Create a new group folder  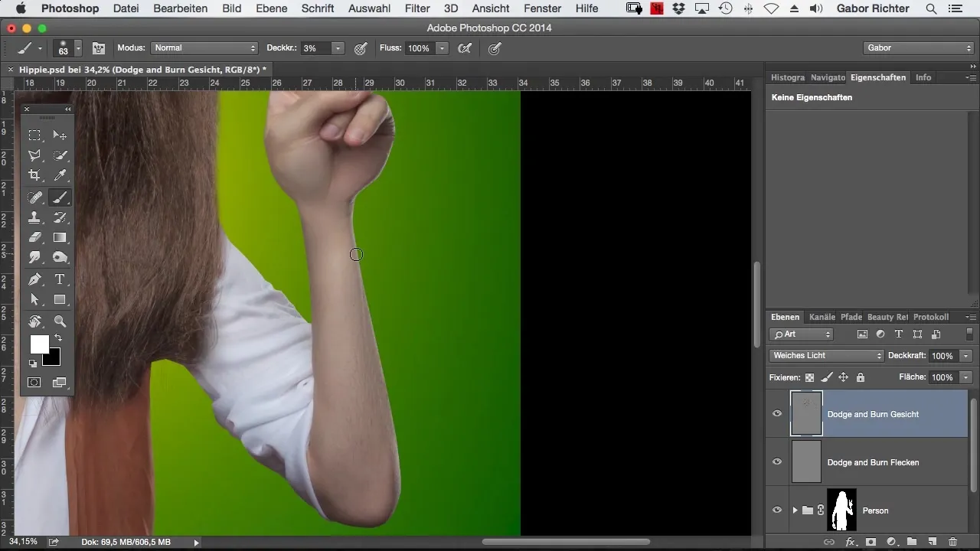(x=912, y=542)
